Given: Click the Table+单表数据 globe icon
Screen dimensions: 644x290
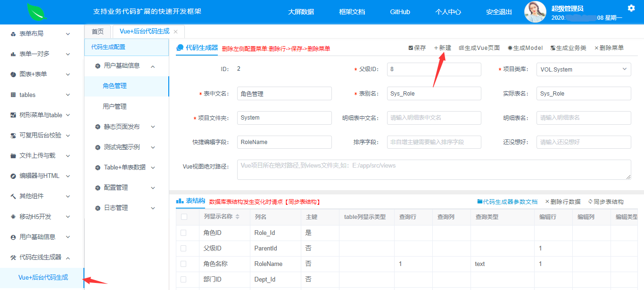Looking at the screenshot, I should 98,167.
